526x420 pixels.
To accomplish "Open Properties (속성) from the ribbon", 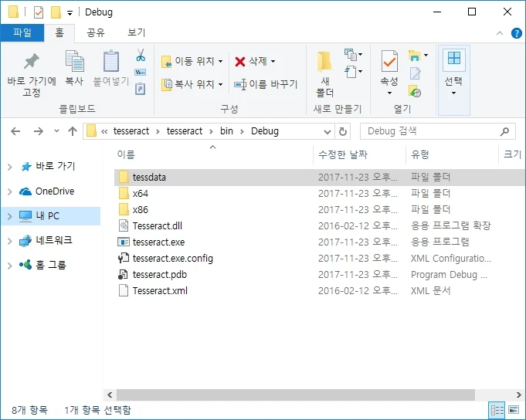I will coord(389,62).
